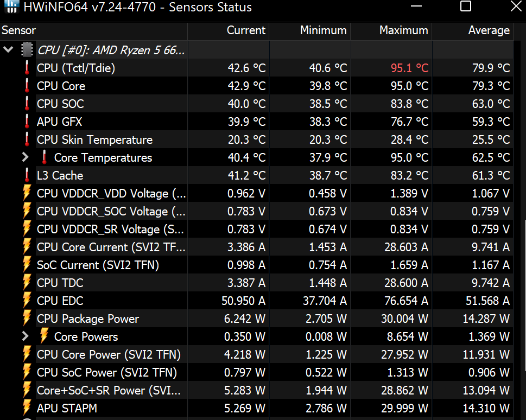Click the 62.5 °C Core Temperatures average

tap(491, 158)
